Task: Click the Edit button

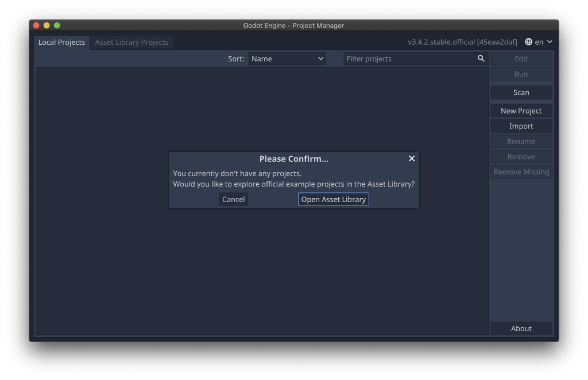Action: (x=521, y=59)
